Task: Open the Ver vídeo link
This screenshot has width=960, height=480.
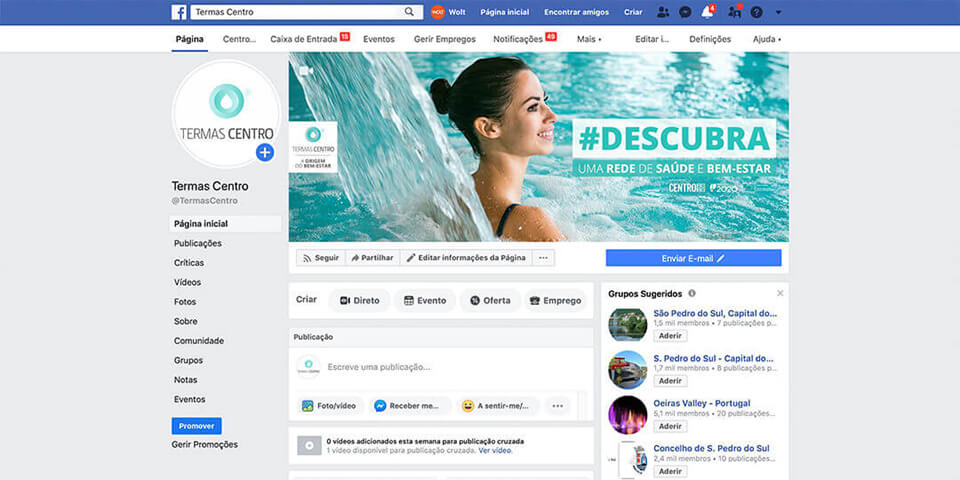Action: pos(495,451)
